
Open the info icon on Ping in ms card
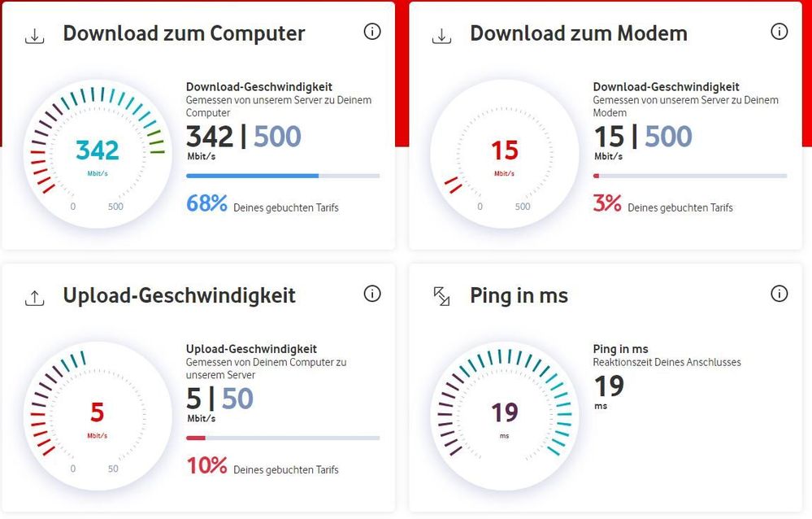tap(779, 294)
